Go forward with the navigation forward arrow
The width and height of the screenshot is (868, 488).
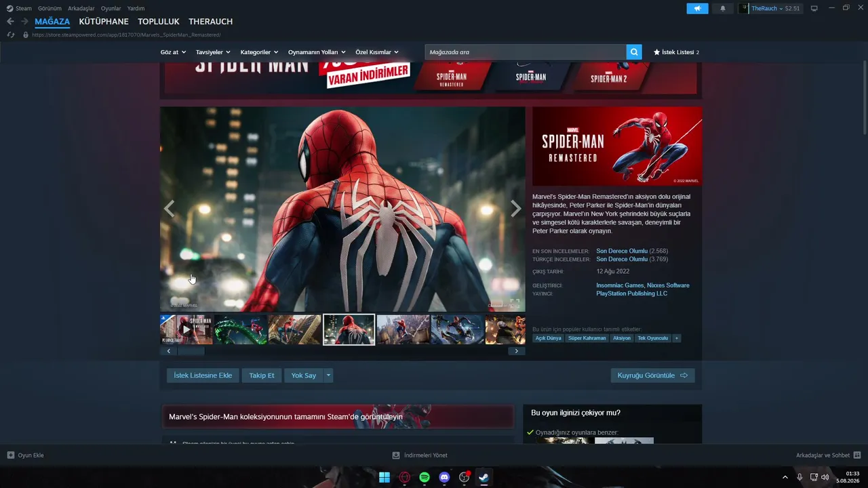(24, 22)
